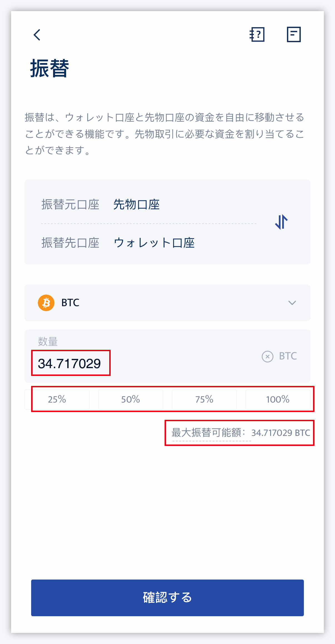Screen dimensions: 335x644
Task: Select 50% of transferable amount
Action: point(130,399)
